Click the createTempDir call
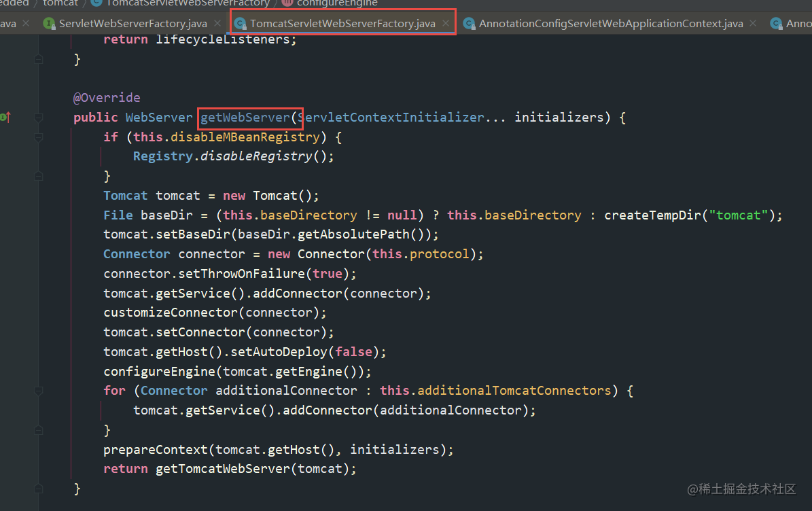Viewport: 812px width, 511px height. [x=652, y=215]
